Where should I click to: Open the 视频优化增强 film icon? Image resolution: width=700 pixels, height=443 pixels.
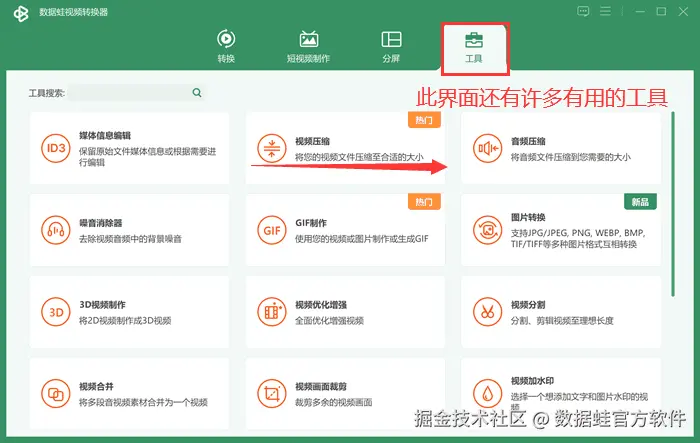271,312
